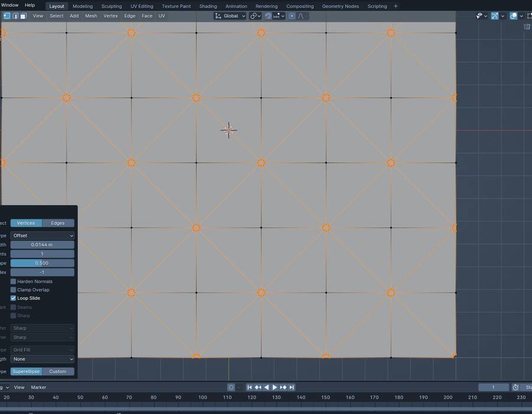
Task: Play the animation forward
Action: [x=274, y=387]
